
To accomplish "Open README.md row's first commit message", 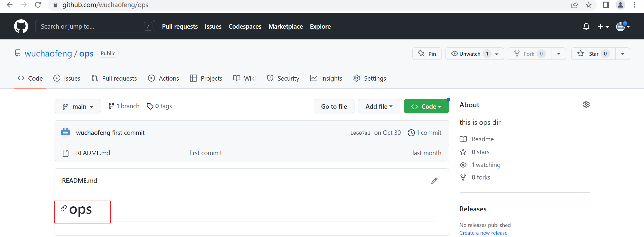I will (206, 153).
